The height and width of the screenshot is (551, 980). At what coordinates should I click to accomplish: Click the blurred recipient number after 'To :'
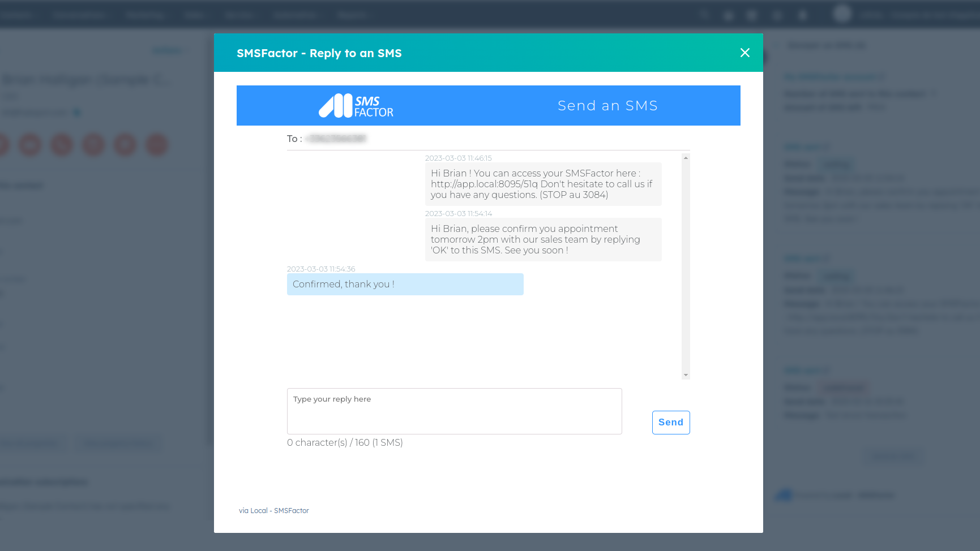point(337,139)
